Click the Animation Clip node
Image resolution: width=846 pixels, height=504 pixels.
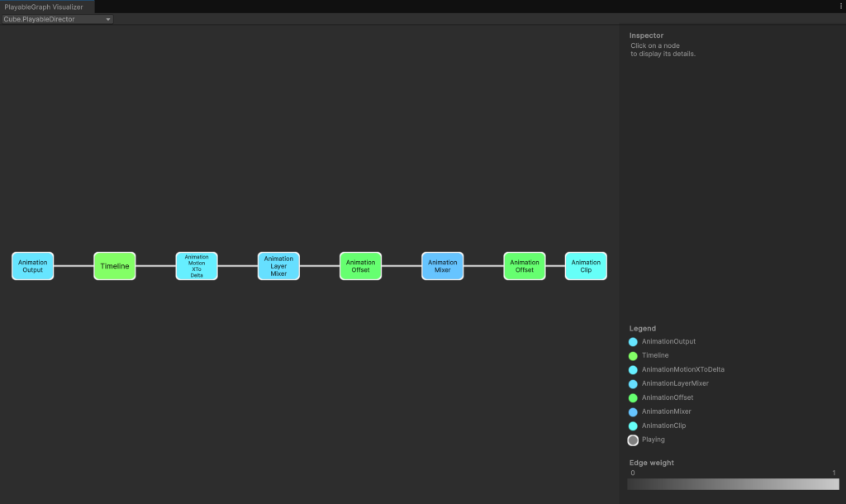coord(586,266)
